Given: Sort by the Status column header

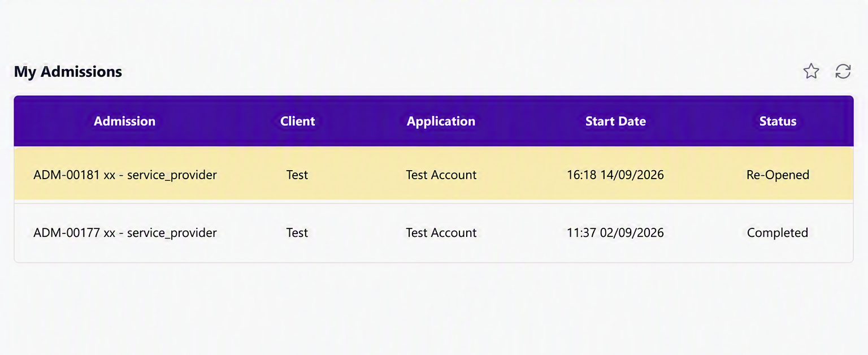Looking at the screenshot, I should pyautogui.click(x=778, y=121).
